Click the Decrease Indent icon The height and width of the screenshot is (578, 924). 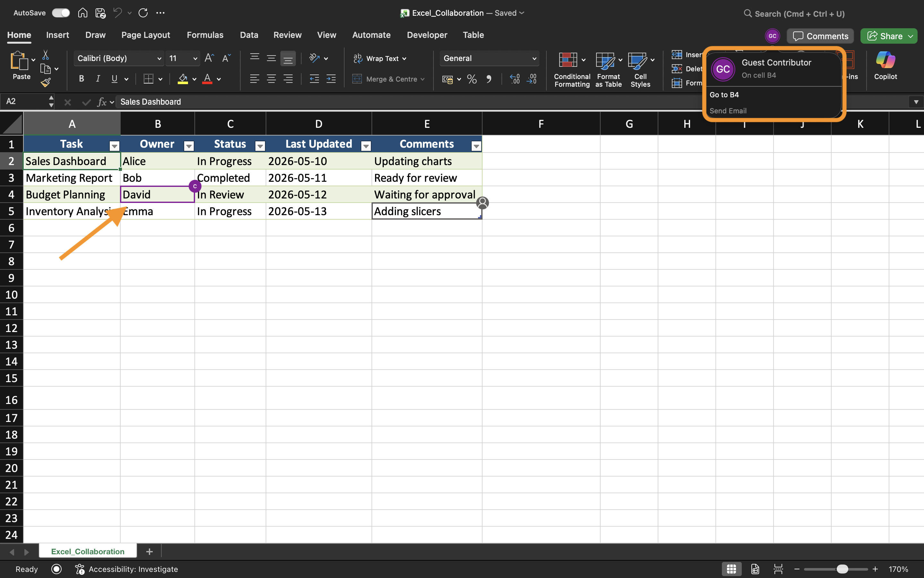[314, 79]
